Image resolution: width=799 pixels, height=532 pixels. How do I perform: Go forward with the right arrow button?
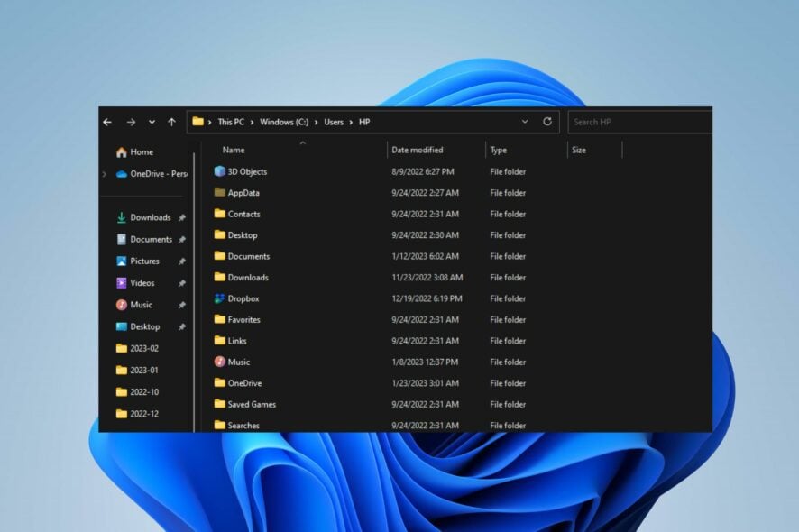click(131, 123)
